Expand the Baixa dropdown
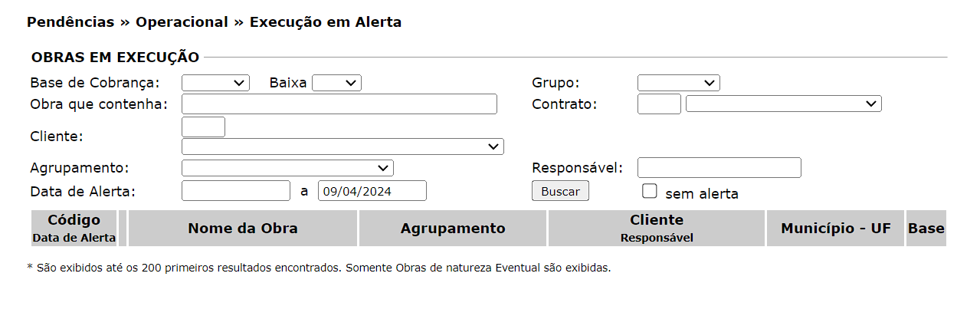 pyautogui.click(x=336, y=83)
